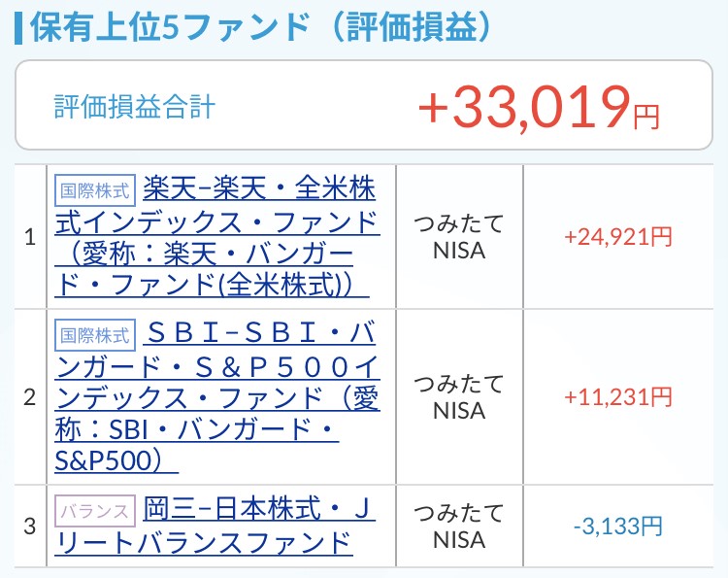Click rank number 3 in the table
728x578 pixels.
(30, 526)
